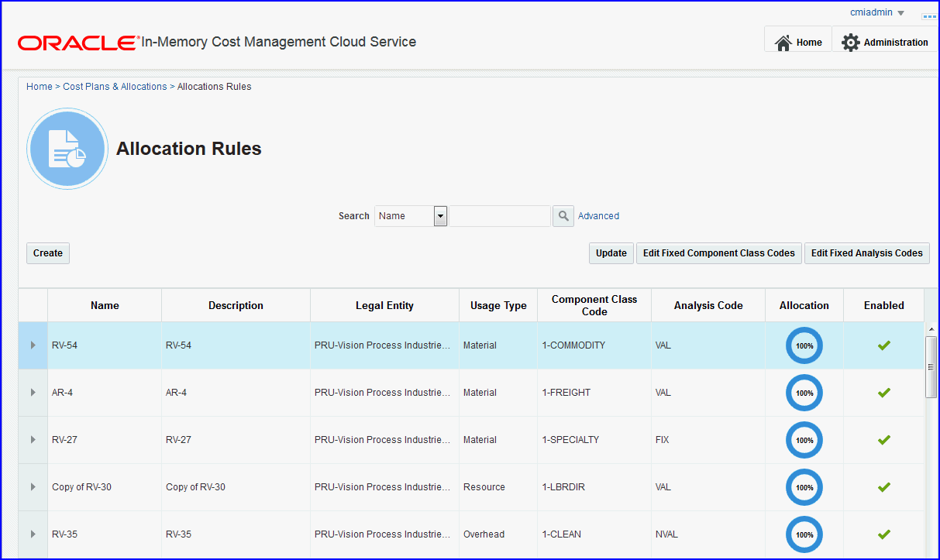
Task: Click the AR-4 100% allocation donut
Action: point(804,393)
